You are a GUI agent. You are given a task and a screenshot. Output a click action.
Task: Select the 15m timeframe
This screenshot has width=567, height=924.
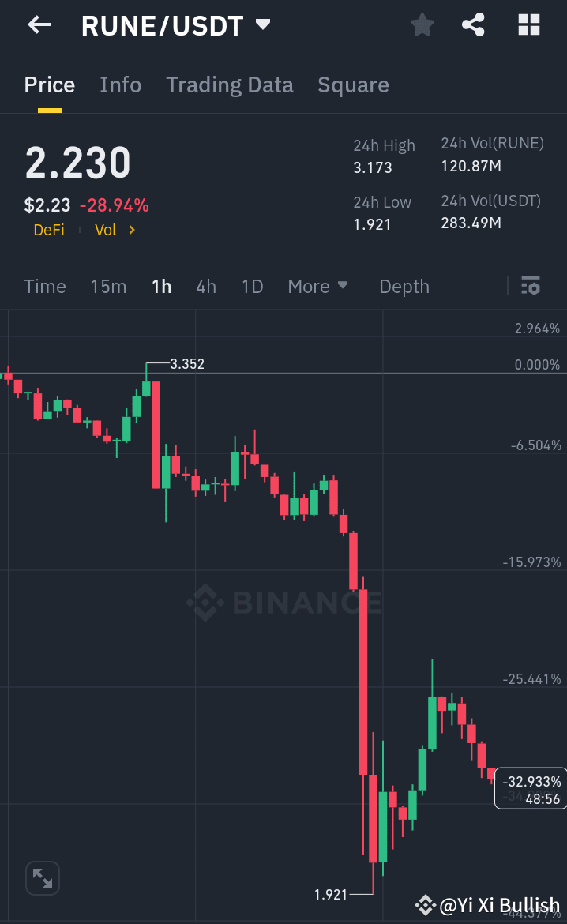click(108, 286)
